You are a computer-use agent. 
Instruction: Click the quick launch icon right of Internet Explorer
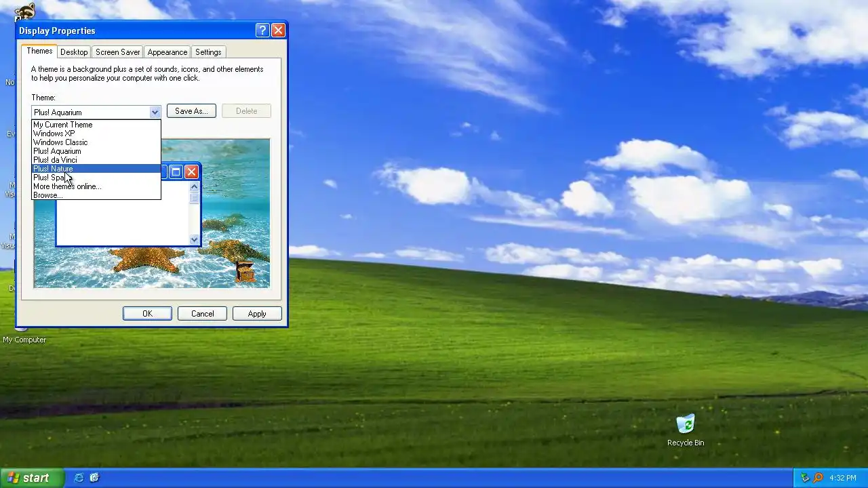tap(94, 478)
